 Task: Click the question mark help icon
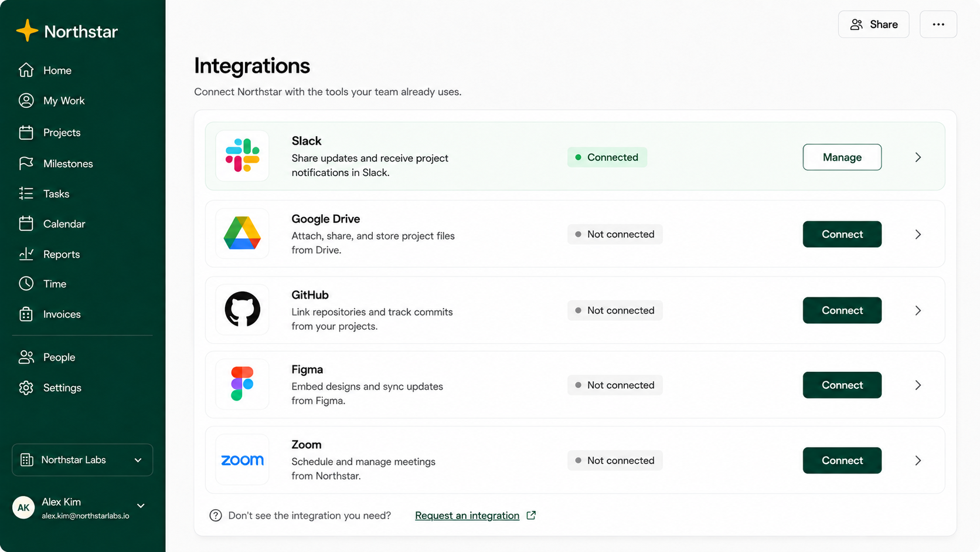(x=216, y=515)
